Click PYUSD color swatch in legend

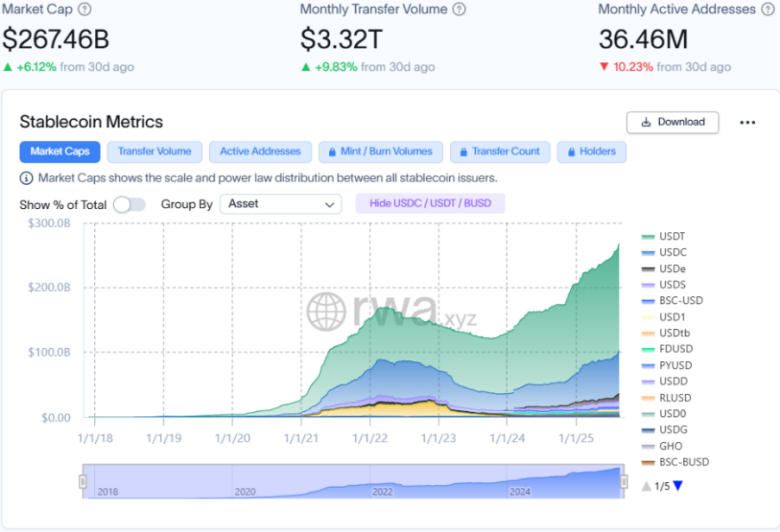[648, 365]
